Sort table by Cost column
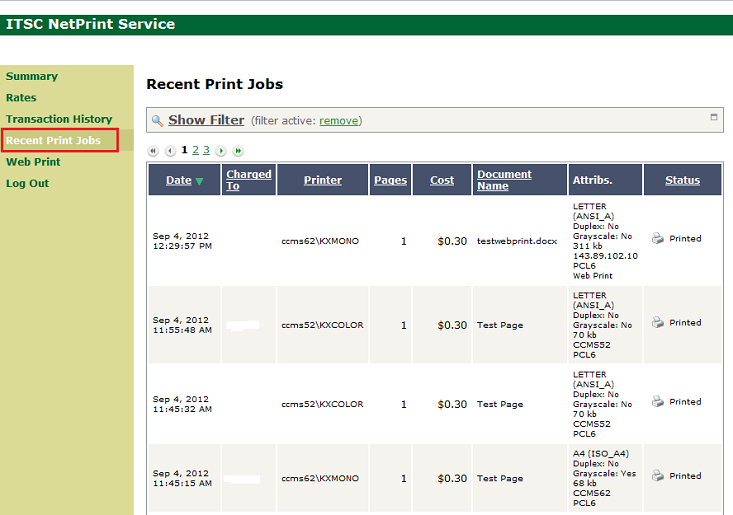This screenshot has width=733, height=515. (x=442, y=181)
